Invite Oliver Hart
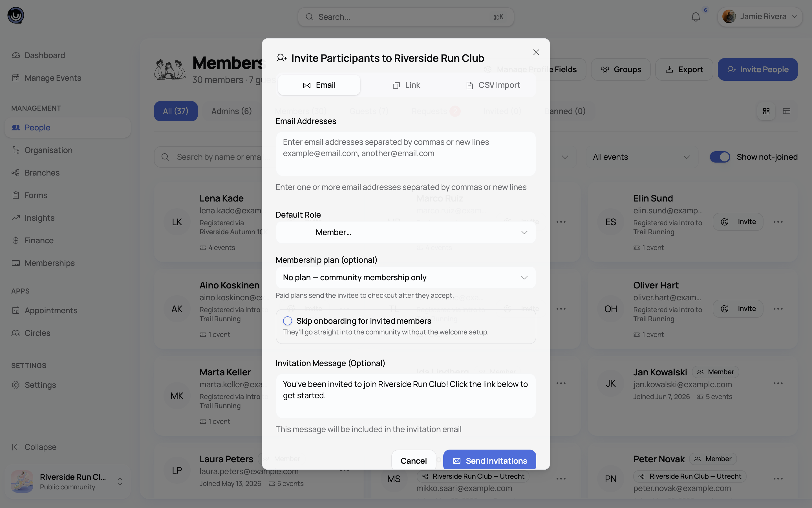 738,309
